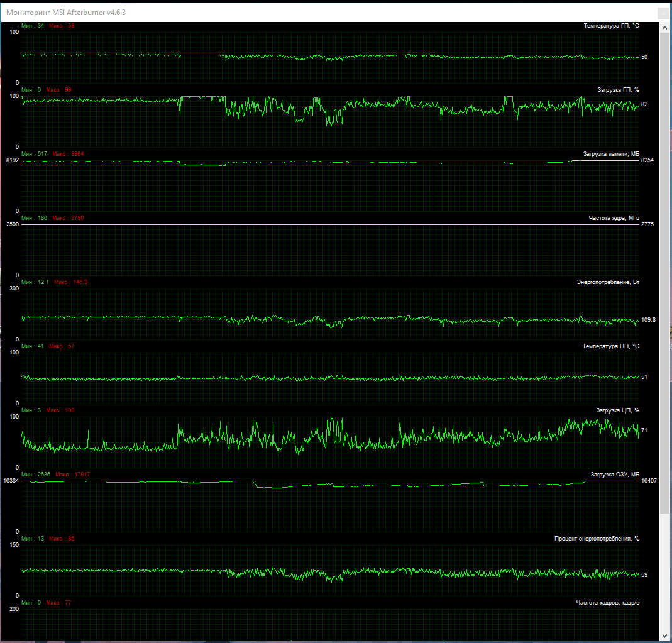Viewport: 672px width, 643px height.
Task: Click the 'Макс : 57' CPU temperature value
Action: [62, 346]
